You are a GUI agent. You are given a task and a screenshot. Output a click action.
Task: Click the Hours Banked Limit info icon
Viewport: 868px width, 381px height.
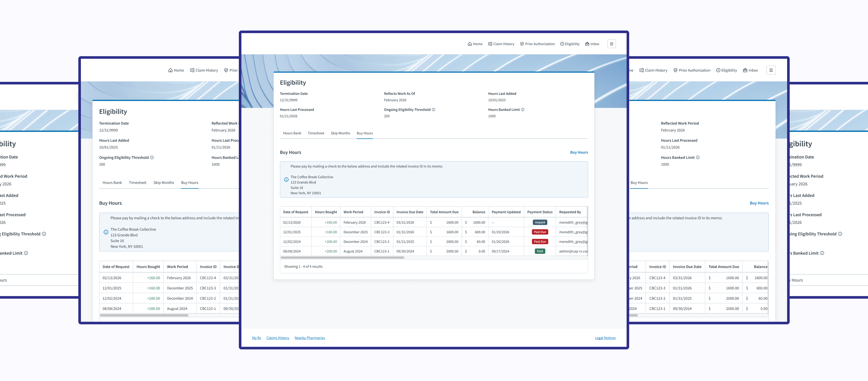coord(523,110)
